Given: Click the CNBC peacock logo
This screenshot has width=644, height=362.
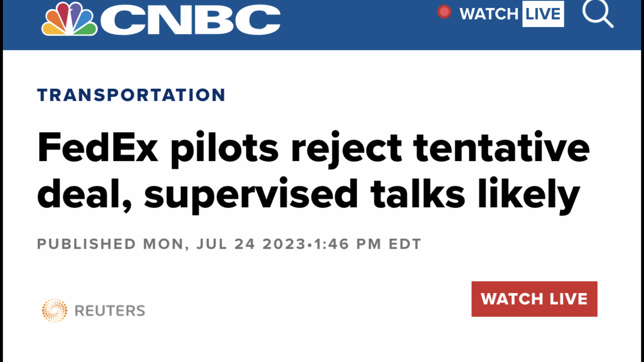Looking at the screenshot, I should tap(69, 19).
